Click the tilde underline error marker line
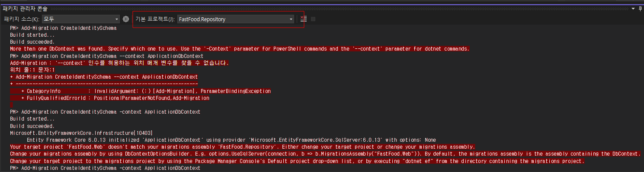The image size is (644, 172). tap(104, 84)
